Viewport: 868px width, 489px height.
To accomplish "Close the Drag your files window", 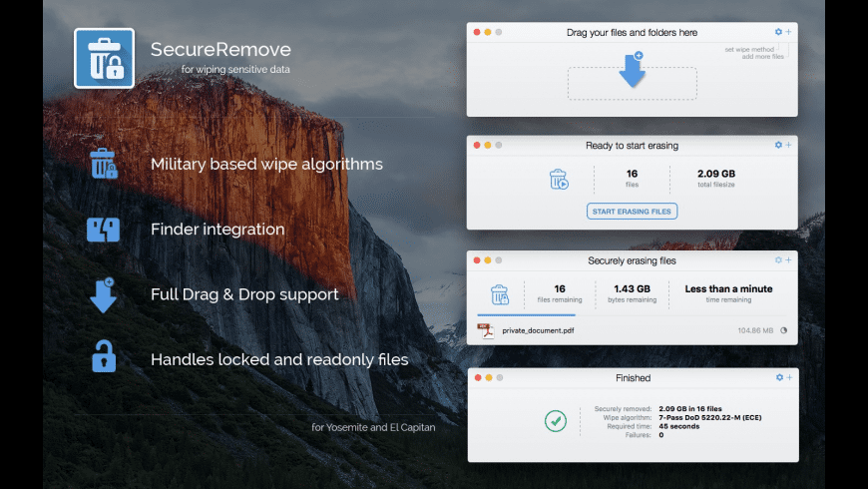I will (477, 32).
